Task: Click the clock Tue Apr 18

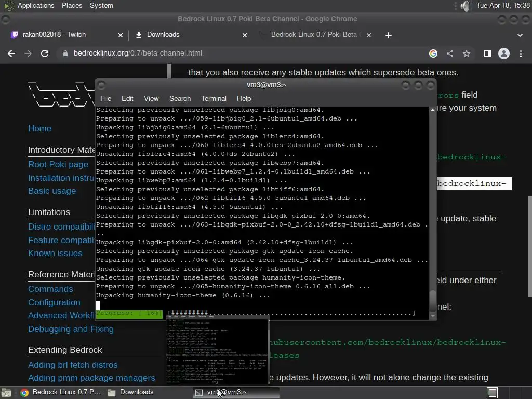Action: point(503,6)
